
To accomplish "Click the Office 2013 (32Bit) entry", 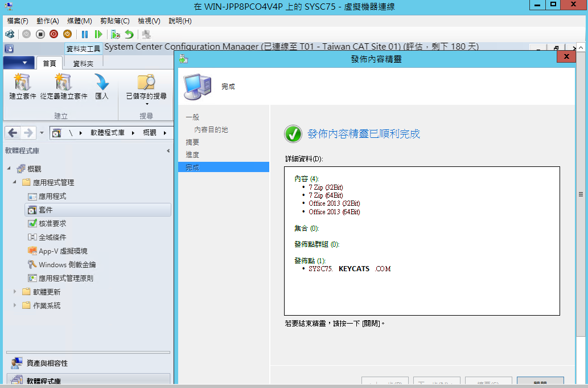I will (334, 203).
